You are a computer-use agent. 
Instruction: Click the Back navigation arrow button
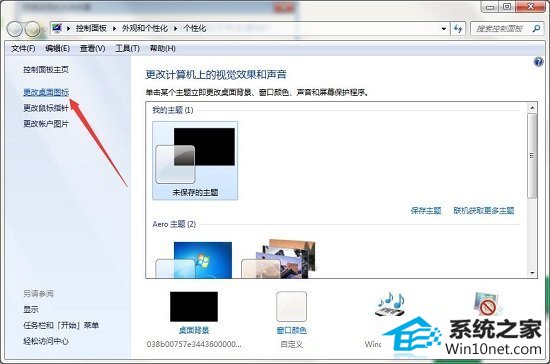tap(15, 29)
